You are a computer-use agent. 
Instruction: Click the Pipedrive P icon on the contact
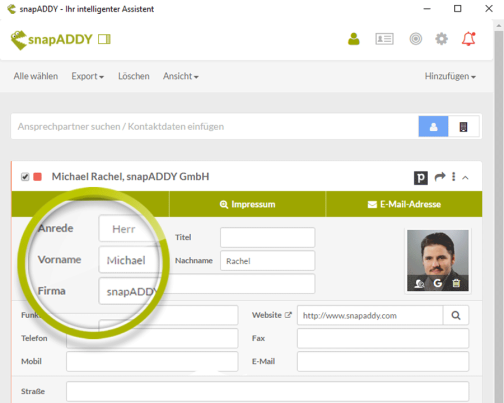pyautogui.click(x=421, y=178)
